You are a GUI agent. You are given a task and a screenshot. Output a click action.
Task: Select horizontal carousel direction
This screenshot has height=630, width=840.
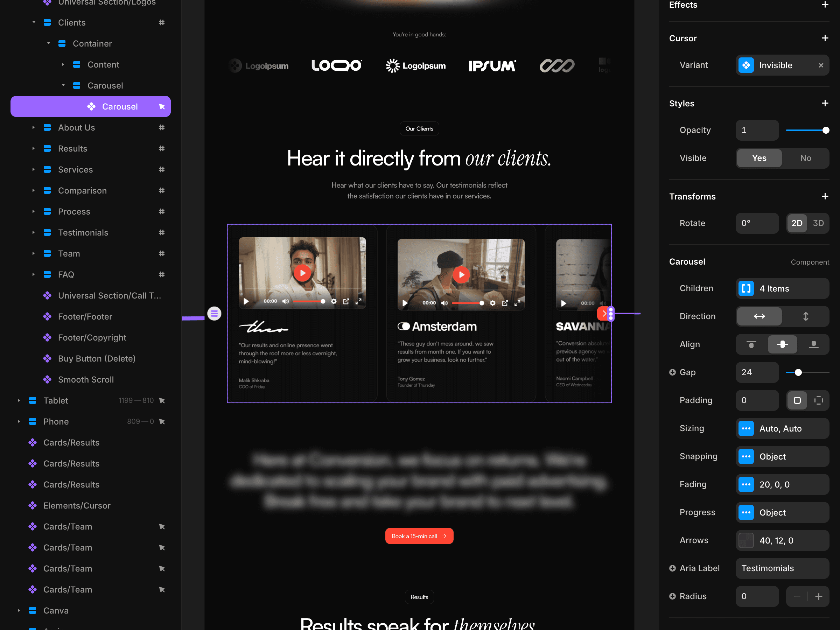pos(759,316)
